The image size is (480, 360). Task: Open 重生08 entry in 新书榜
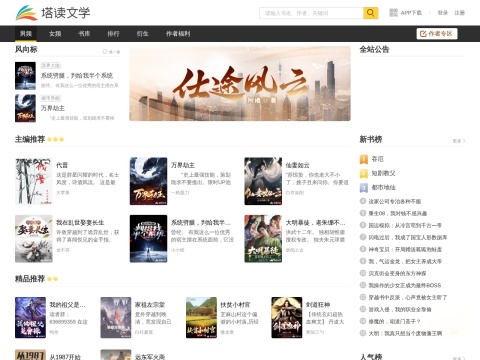pyautogui.click(x=398, y=213)
